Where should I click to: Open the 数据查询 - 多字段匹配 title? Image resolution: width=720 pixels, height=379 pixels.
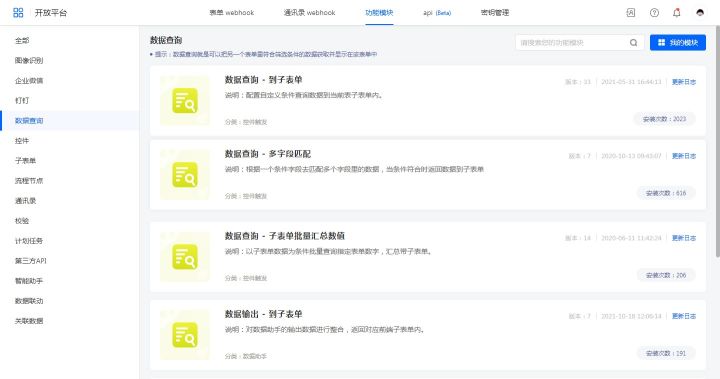[268, 154]
